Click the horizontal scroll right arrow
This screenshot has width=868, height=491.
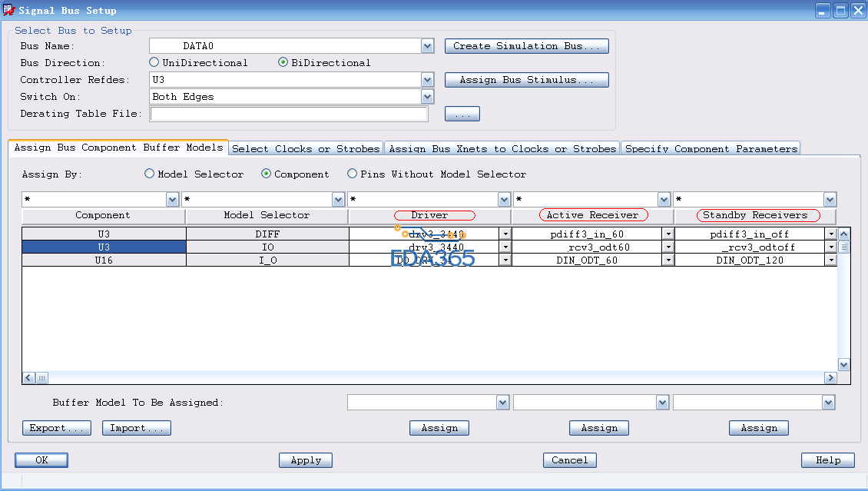pos(830,377)
